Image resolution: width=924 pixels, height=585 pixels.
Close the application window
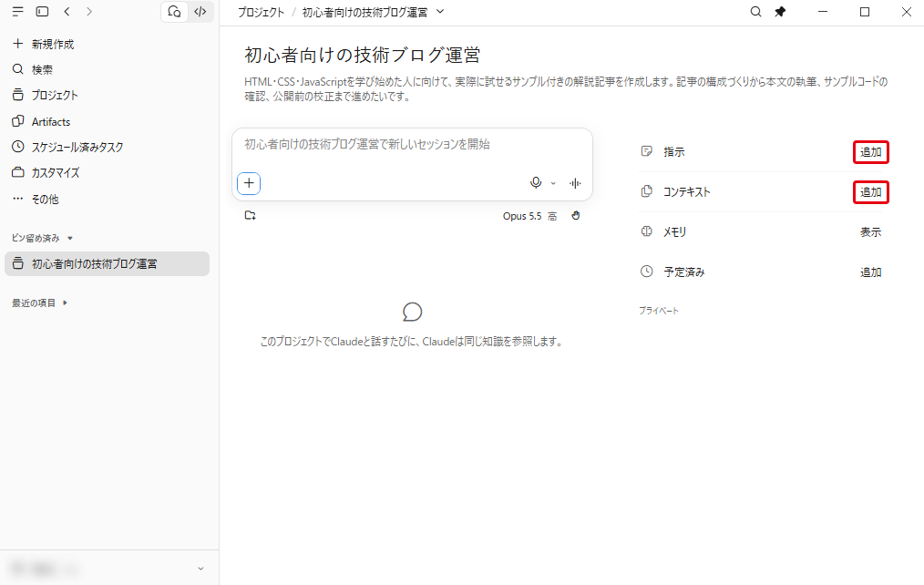907,12
